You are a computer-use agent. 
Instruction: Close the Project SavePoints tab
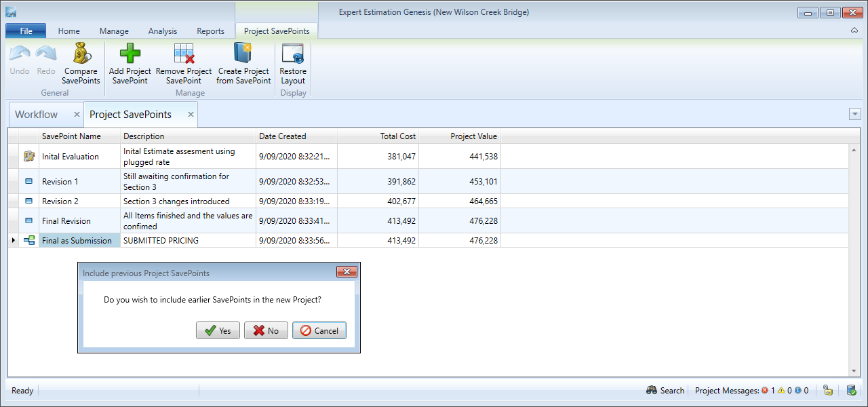(191, 115)
